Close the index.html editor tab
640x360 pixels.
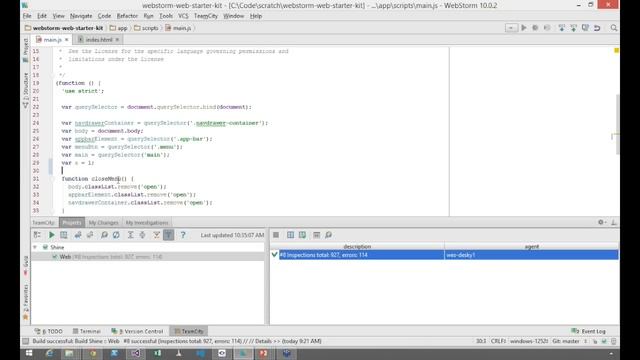click(x=117, y=40)
